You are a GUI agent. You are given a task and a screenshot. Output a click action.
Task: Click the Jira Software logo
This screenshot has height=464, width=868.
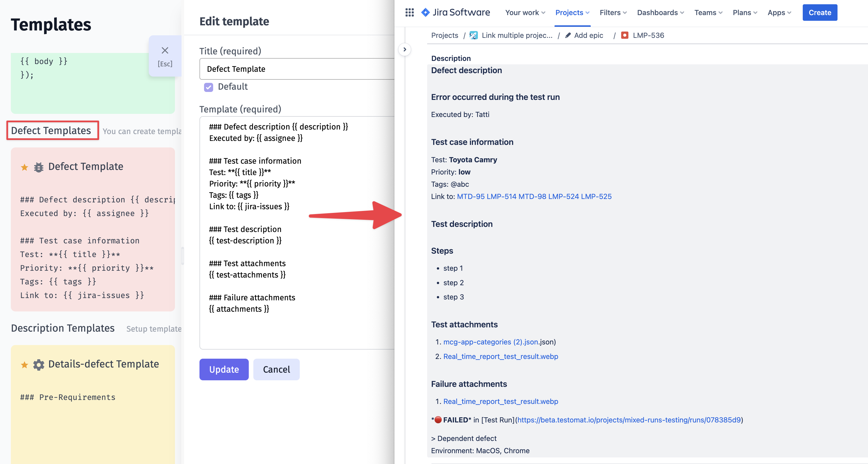click(x=456, y=13)
